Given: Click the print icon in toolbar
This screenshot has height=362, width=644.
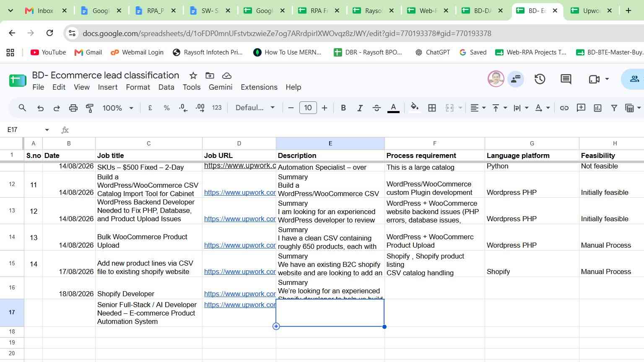Looking at the screenshot, I should point(73,108).
